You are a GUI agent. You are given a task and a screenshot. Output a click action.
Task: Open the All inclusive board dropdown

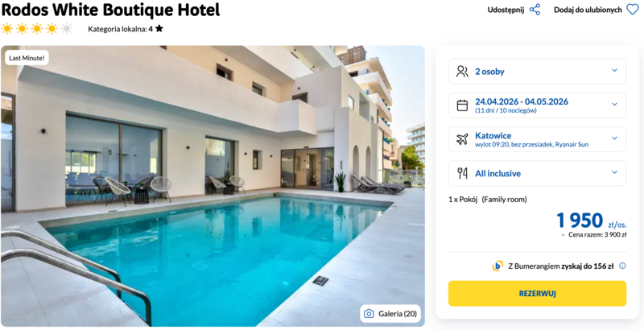537,173
